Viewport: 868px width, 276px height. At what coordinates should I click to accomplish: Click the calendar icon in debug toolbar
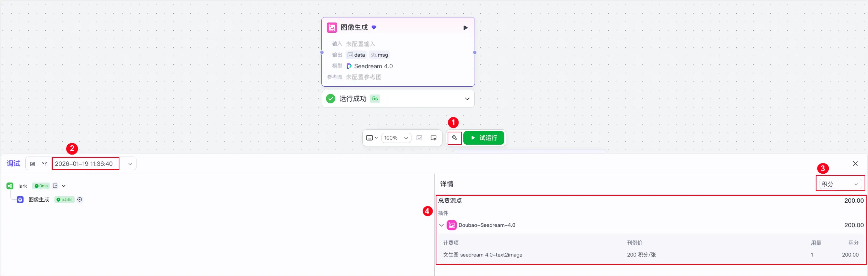(32, 164)
